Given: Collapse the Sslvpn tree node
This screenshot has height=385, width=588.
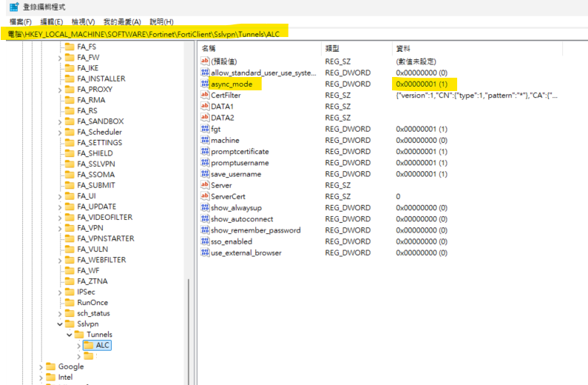Looking at the screenshot, I should [60, 324].
